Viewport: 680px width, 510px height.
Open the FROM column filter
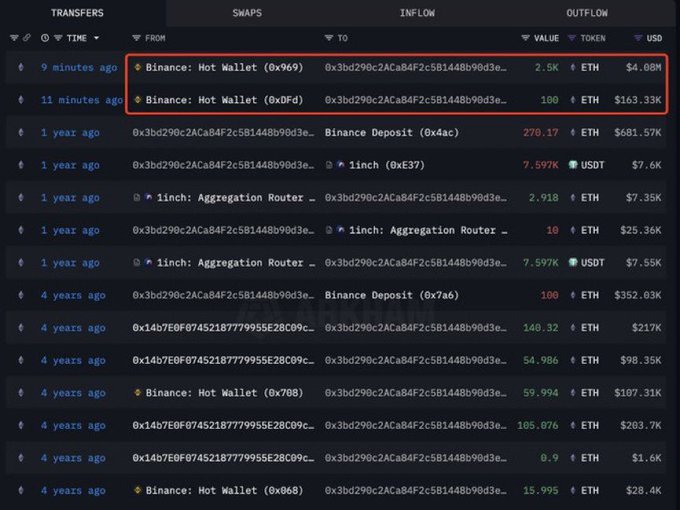(136, 38)
